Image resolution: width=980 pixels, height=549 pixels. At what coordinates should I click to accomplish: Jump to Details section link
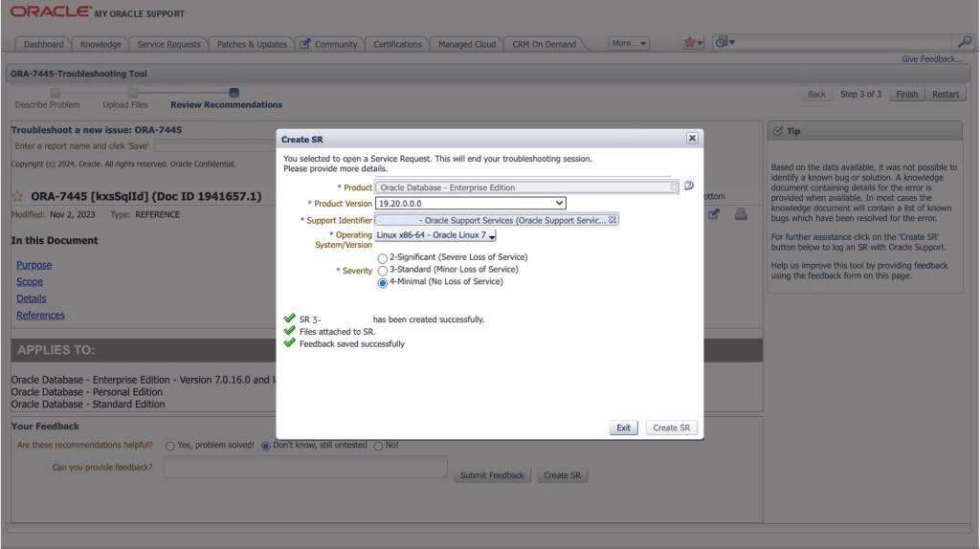click(32, 298)
